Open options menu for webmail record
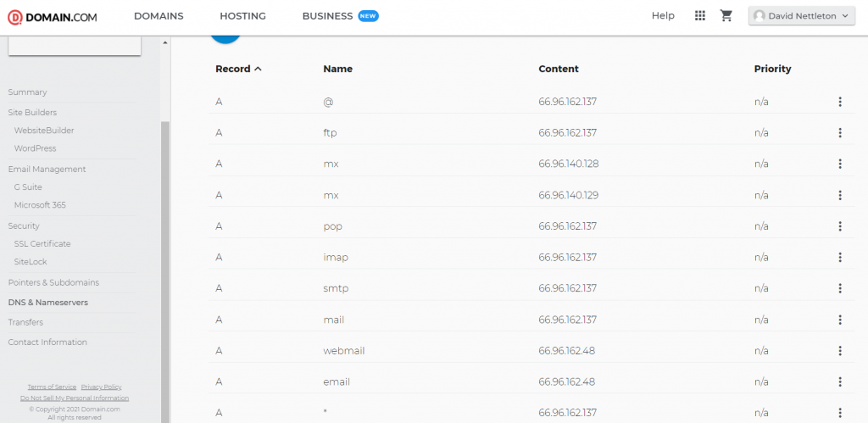 pos(840,351)
